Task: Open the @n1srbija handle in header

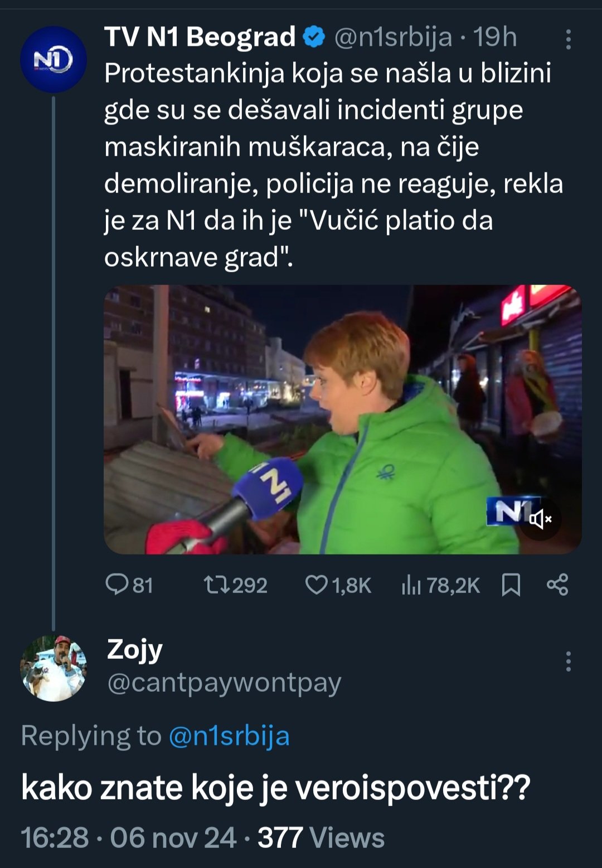Action: tap(393, 37)
